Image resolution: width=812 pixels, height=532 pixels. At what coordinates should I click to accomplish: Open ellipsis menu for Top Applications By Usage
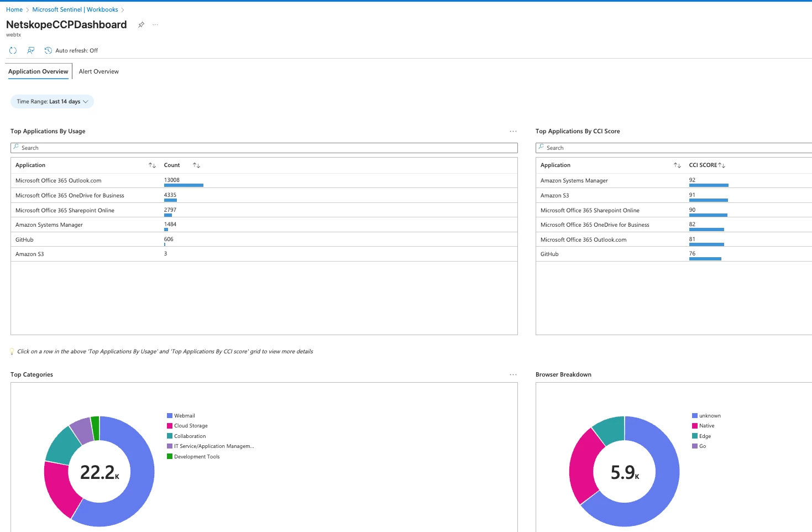coord(513,131)
